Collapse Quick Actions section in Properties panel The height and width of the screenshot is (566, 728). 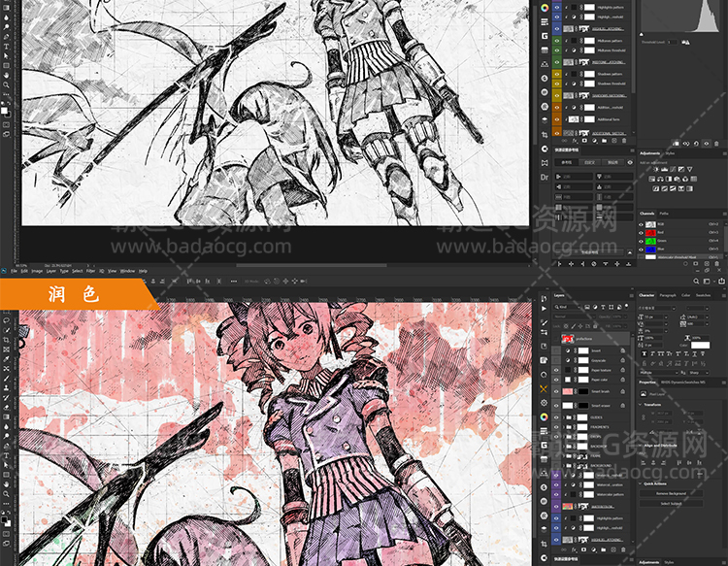tap(641, 483)
